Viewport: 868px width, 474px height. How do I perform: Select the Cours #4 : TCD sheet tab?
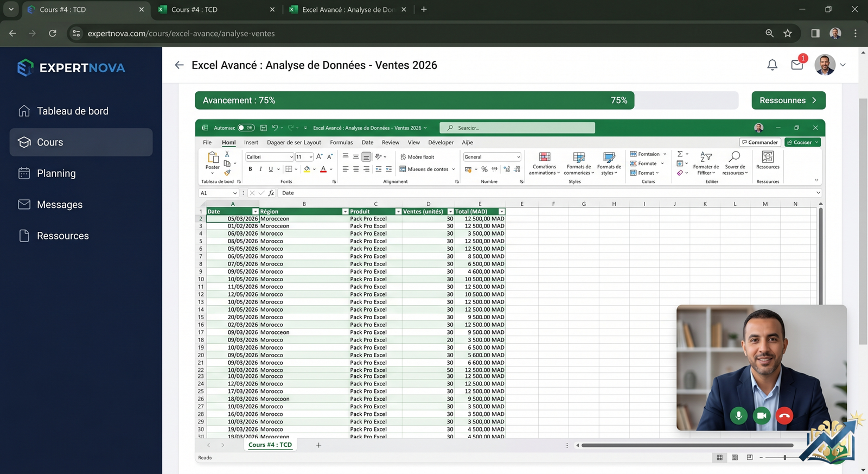click(270, 445)
